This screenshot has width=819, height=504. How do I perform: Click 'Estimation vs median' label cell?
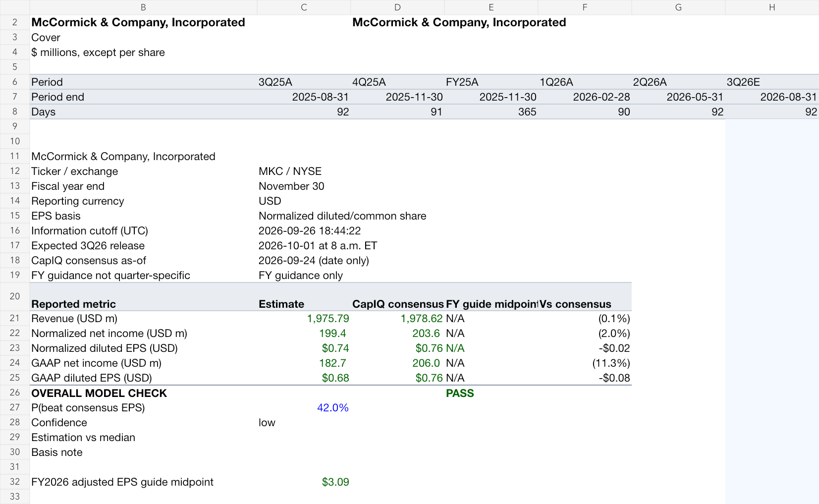coord(143,437)
